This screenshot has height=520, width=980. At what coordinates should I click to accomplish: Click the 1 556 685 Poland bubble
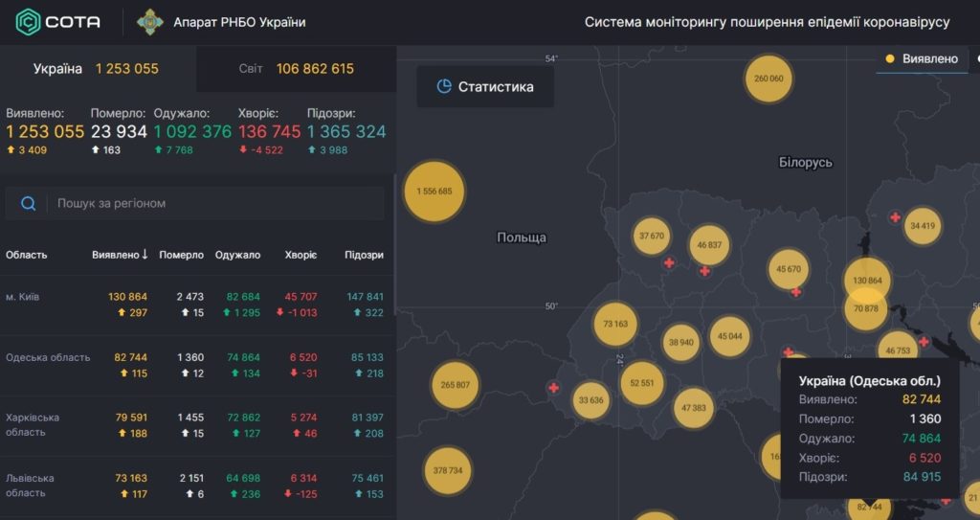click(434, 192)
